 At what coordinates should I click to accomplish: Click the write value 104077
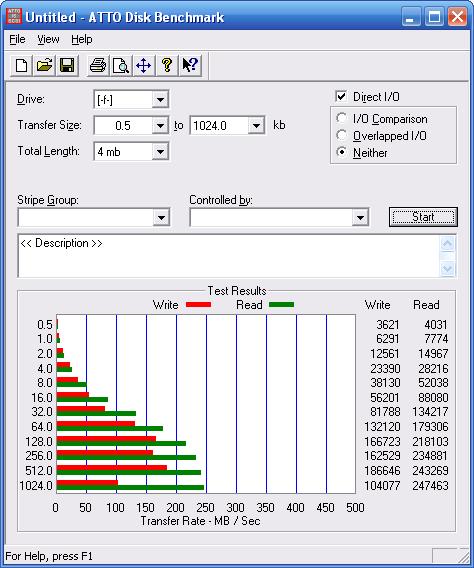point(382,485)
